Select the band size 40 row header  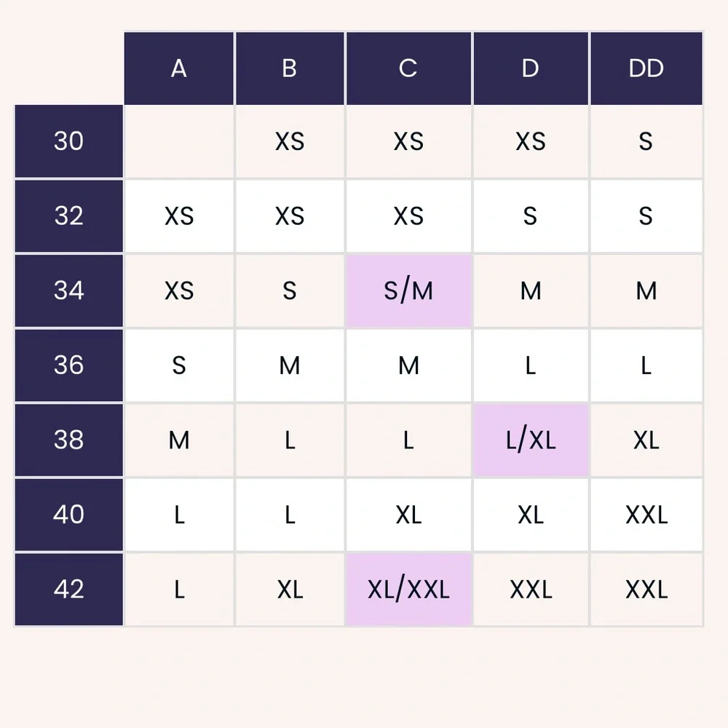[x=69, y=515]
